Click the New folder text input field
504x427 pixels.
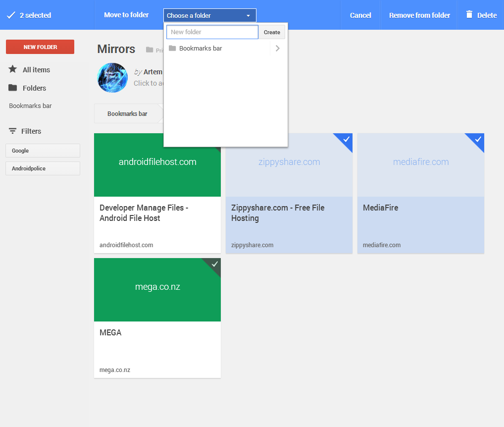pos(212,32)
